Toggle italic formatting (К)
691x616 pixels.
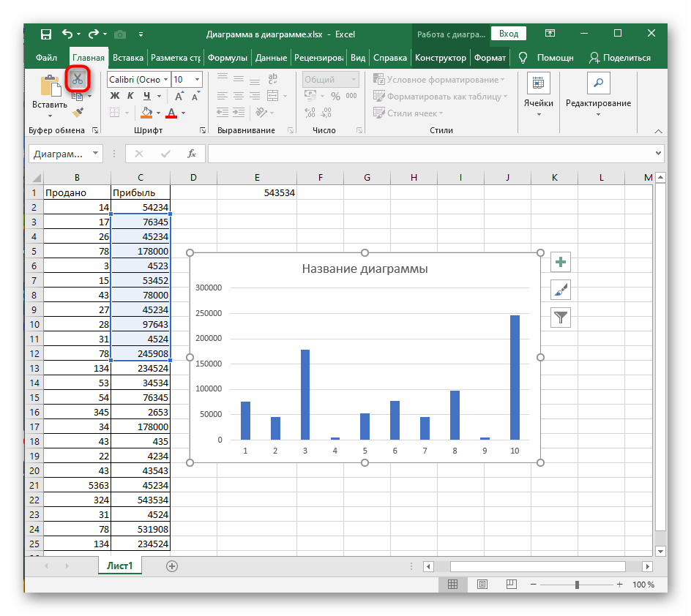[x=130, y=96]
